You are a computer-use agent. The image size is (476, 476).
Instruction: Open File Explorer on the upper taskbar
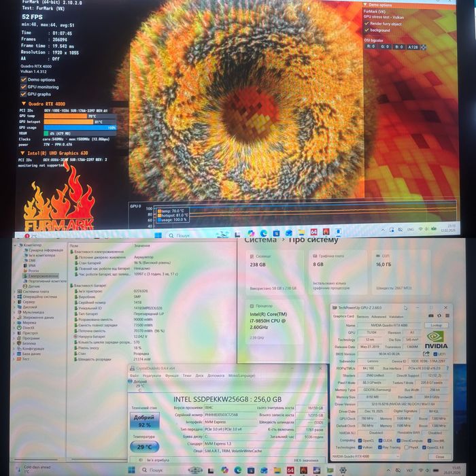pyautogui.click(x=301, y=233)
